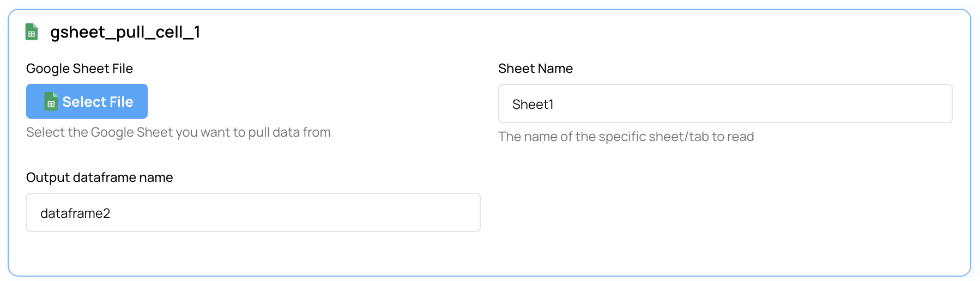The image size is (980, 281).
Task: Click blank area beneath the dataframe2 field
Action: pos(253,253)
